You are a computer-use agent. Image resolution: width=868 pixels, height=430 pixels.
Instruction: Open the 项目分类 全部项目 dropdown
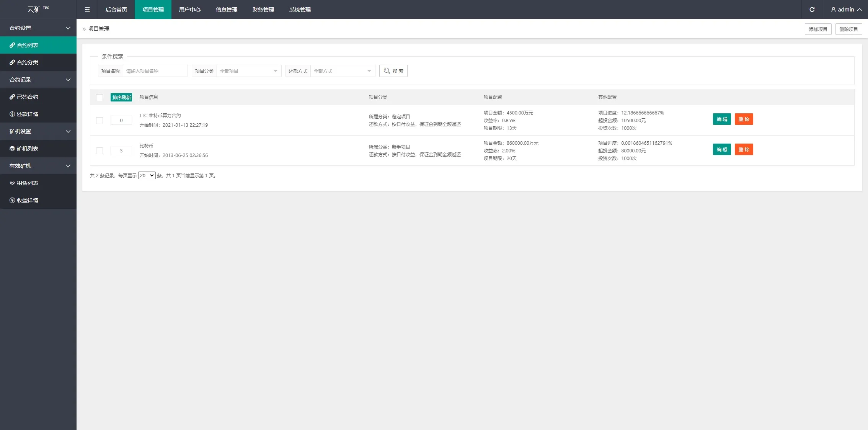point(249,71)
